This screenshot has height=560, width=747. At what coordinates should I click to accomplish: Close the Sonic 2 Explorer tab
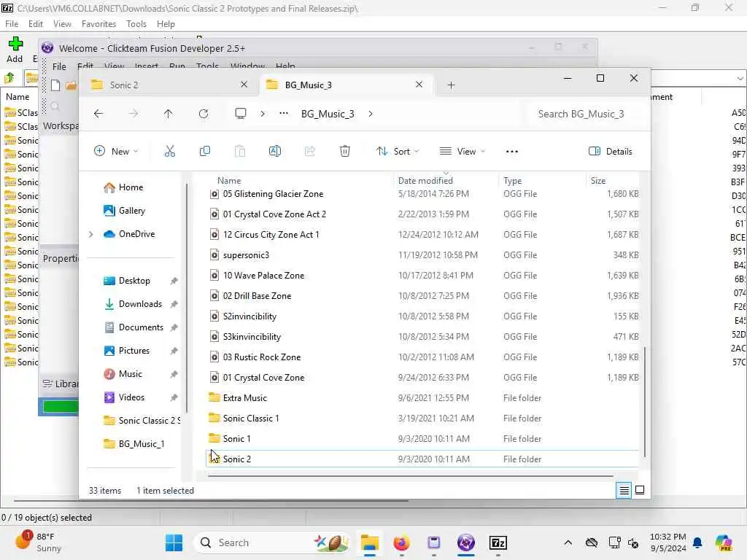pos(244,85)
